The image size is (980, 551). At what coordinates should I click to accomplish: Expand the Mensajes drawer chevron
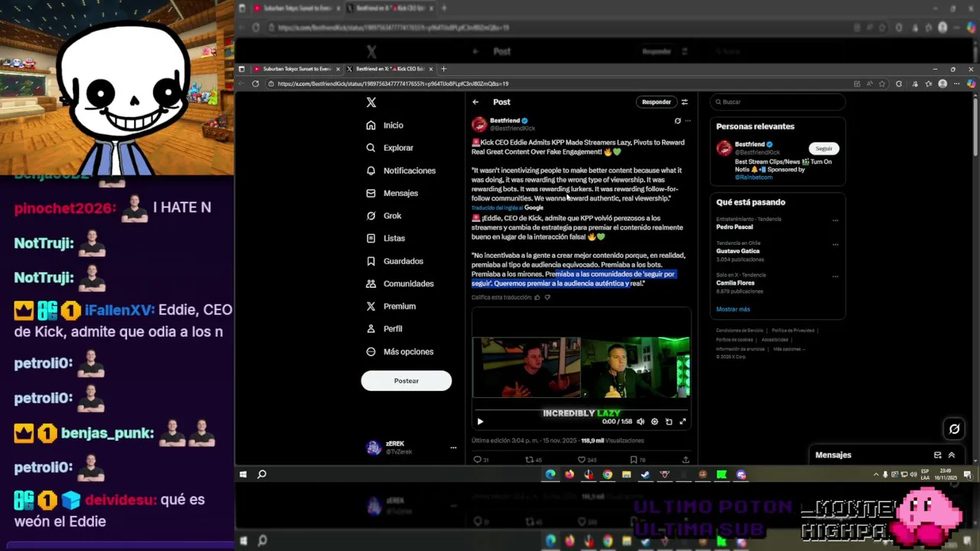(x=952, y=455)
